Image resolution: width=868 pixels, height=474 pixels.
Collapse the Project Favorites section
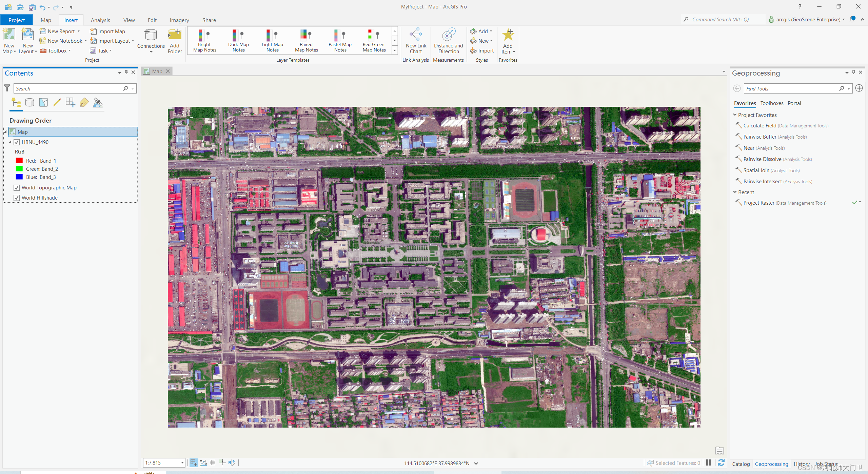(x=735, y=115)
